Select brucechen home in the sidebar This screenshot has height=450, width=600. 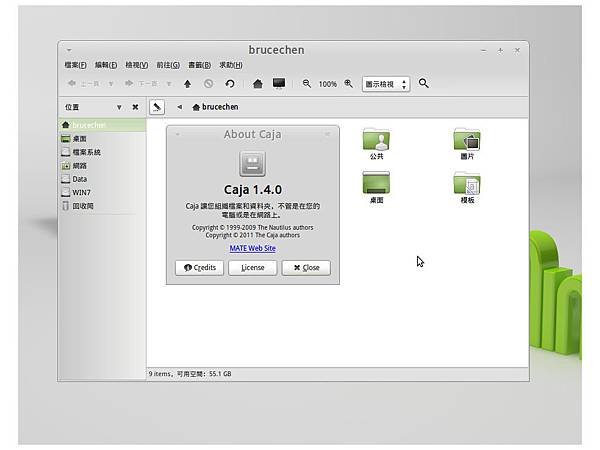point(102,125)
